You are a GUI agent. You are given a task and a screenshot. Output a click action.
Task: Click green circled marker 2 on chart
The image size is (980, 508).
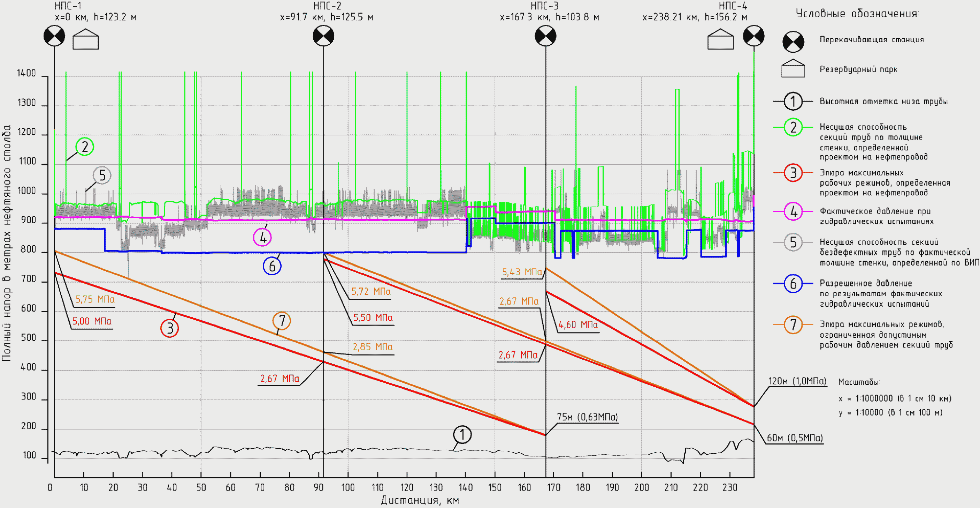(84, 147)
